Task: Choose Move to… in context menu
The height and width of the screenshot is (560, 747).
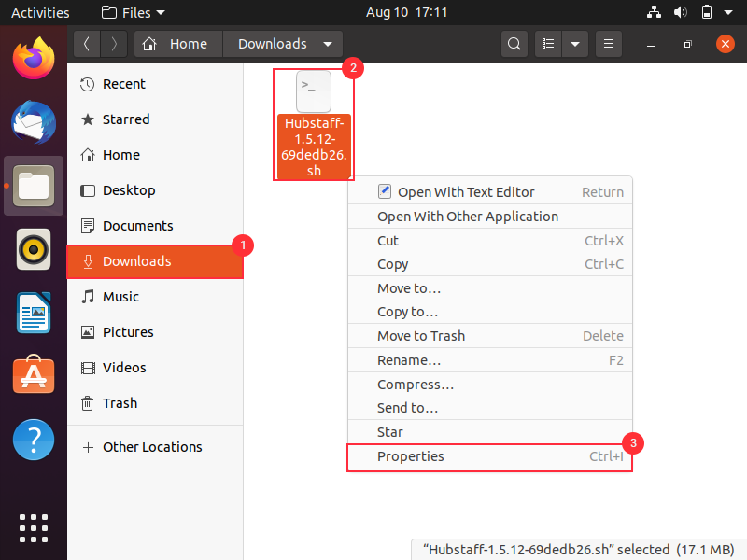Action: [x=490, y=288]
